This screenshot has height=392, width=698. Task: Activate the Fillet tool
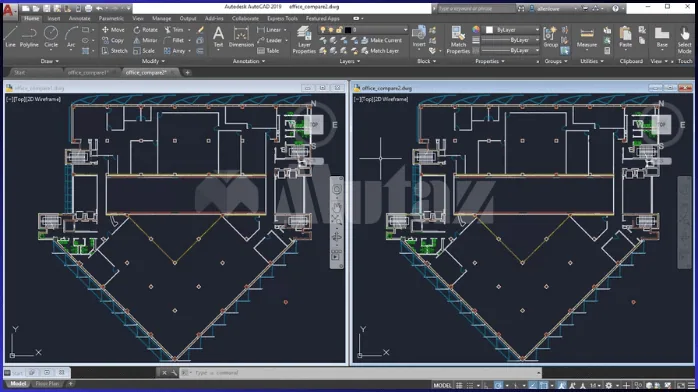click(x=174, y=40)
